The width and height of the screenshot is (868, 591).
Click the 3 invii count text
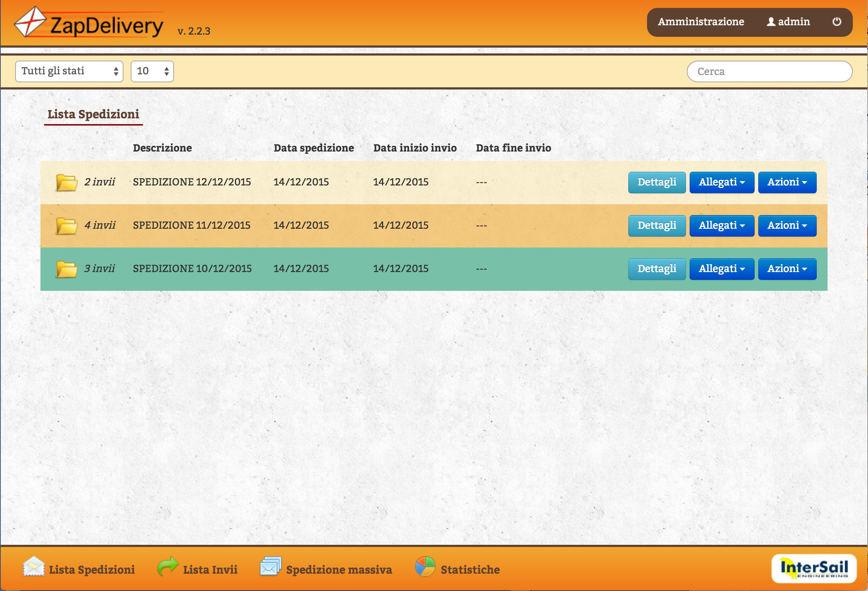pos(99,268)
